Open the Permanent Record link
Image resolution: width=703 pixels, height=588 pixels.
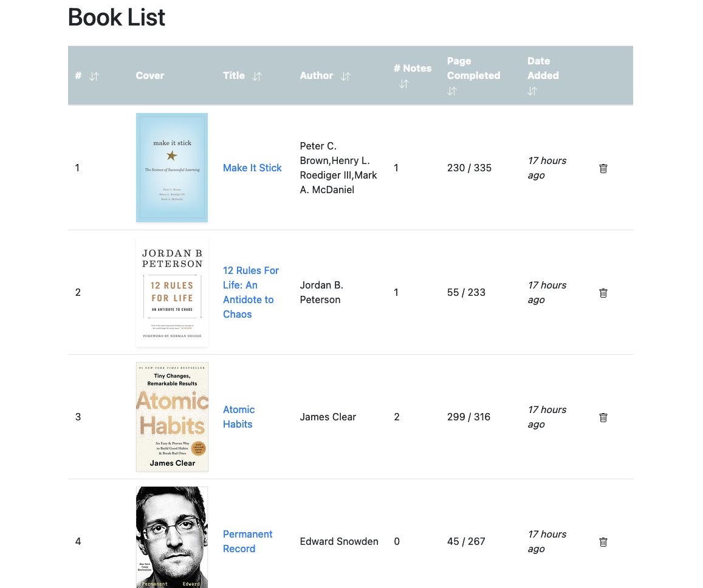(247, 541)
